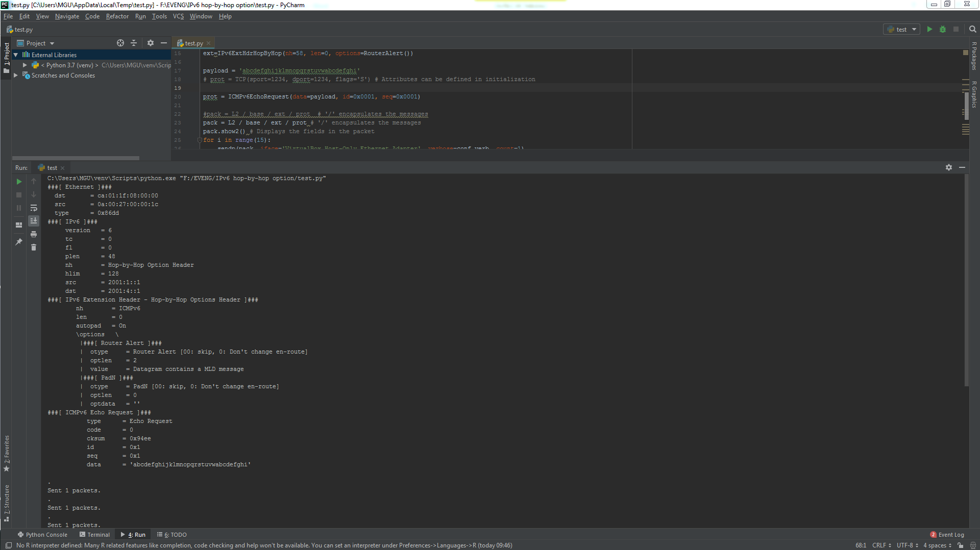Open the test run configuration dropdown
The width and height of the screenshot is (980, 550).
pyautogui.click(x=901, y=30)
